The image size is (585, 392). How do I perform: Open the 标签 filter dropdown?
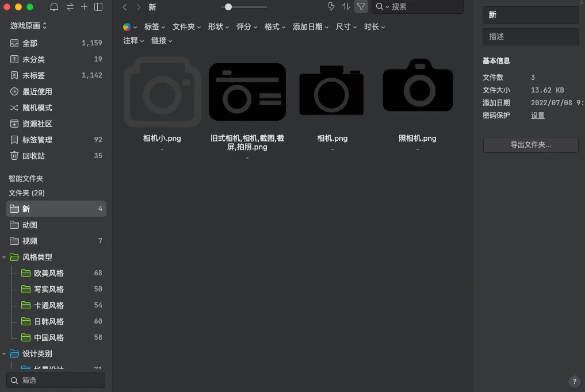click(x=155, y=27)
